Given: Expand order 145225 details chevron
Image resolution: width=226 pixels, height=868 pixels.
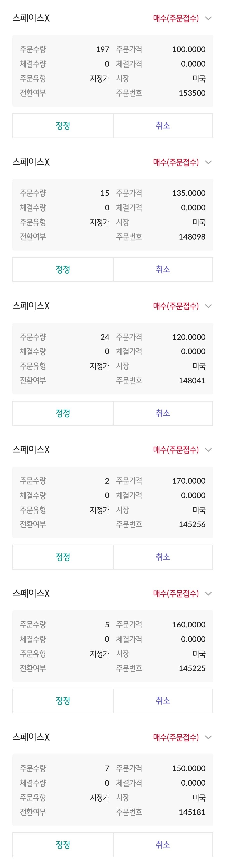Looking at the screenshot, I should [x=208, y=594].
